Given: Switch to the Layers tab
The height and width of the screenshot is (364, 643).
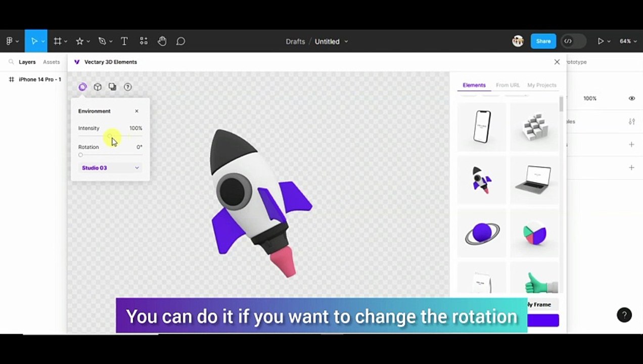Looking at the screenshot, I should tap(27, 62).
